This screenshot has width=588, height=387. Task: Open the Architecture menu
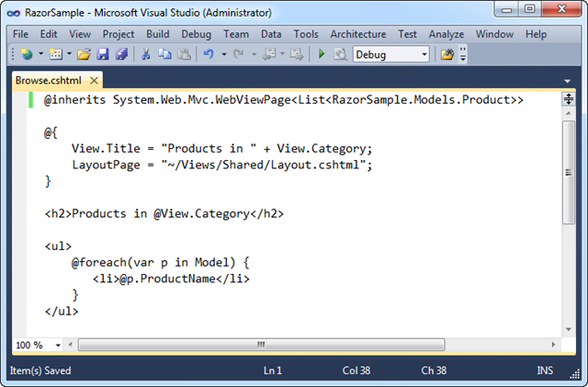[358, 34]
